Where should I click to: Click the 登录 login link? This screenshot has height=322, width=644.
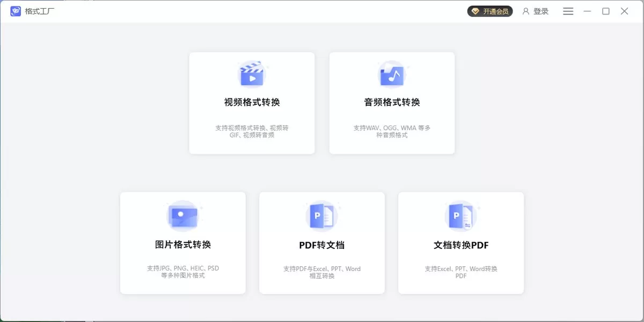click(536, 11)
